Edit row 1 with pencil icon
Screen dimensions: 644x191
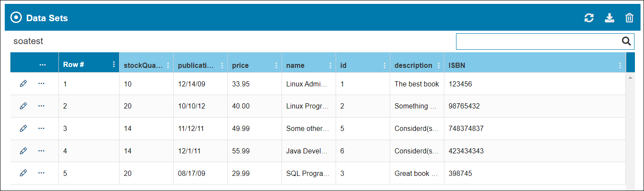pyautogui.click(x=23, y=84)
